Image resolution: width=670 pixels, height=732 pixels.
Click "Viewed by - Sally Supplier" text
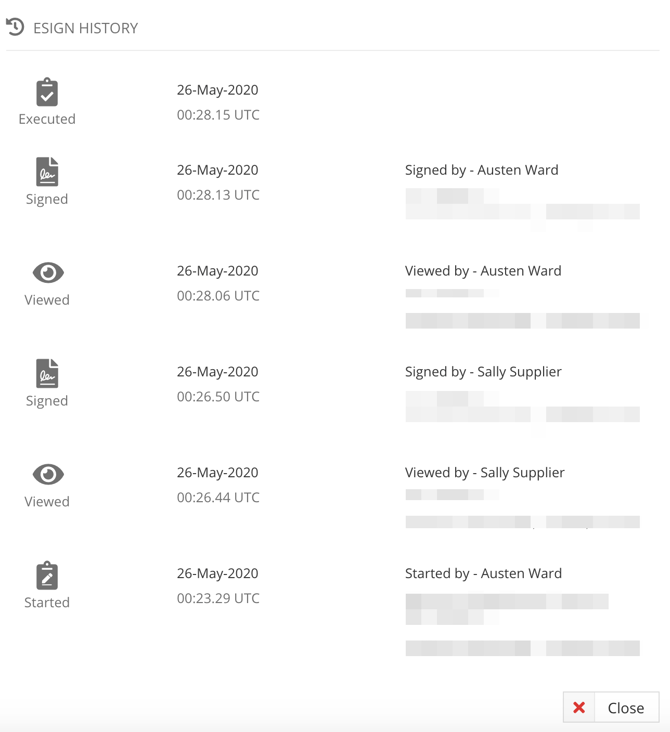[485, 473]
